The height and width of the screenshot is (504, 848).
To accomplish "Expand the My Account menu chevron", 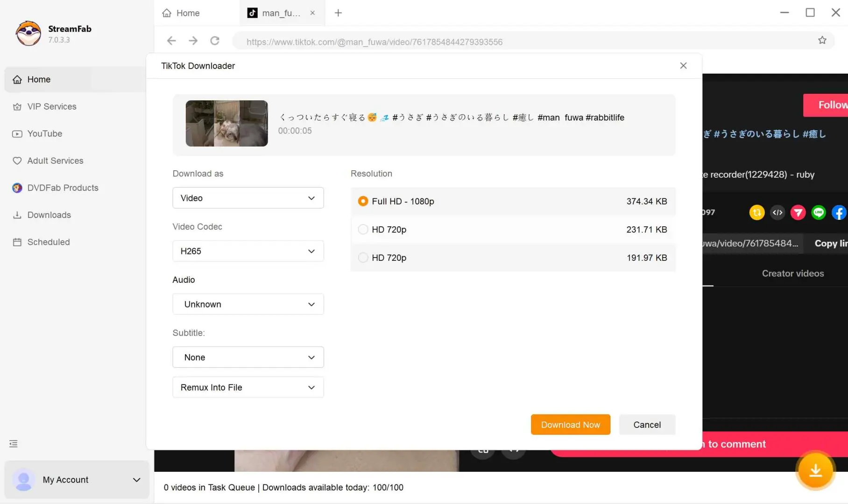I will coord(136,480).
